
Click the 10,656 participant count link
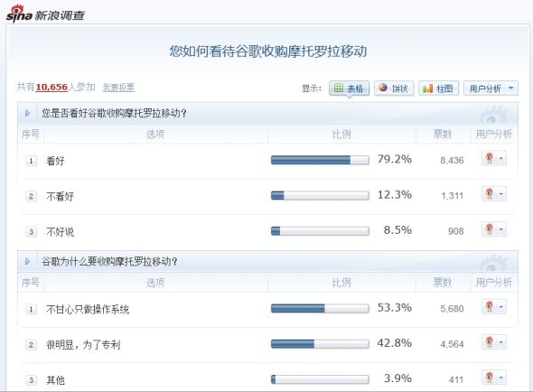coord(51,87)
